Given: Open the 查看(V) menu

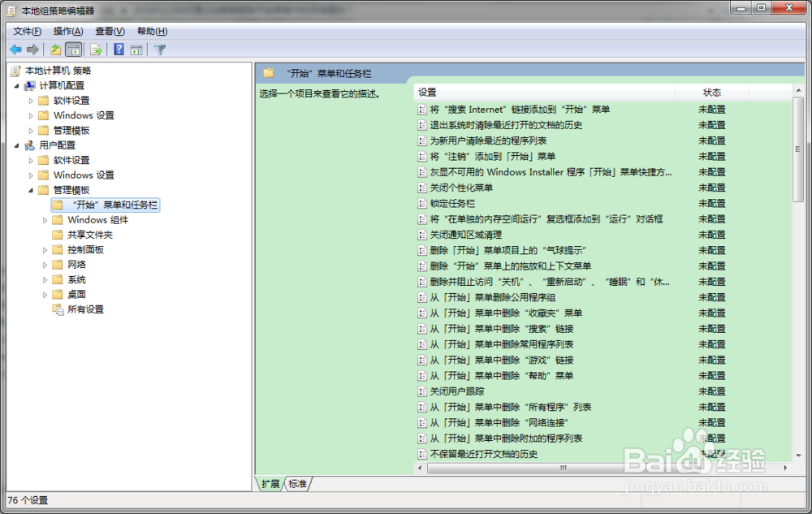Looking at the screenshot, I should coord(110,31).
